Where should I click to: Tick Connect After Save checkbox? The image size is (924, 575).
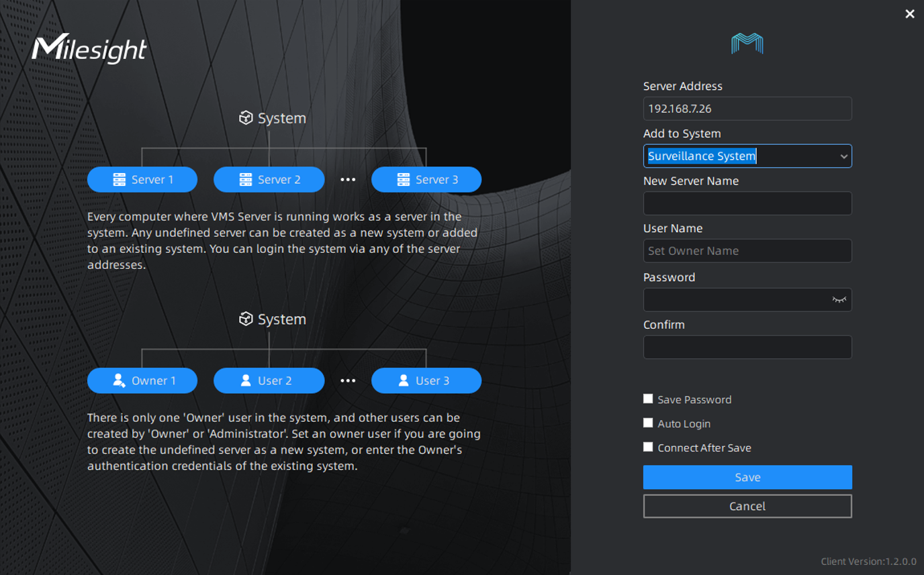point(648,447)
